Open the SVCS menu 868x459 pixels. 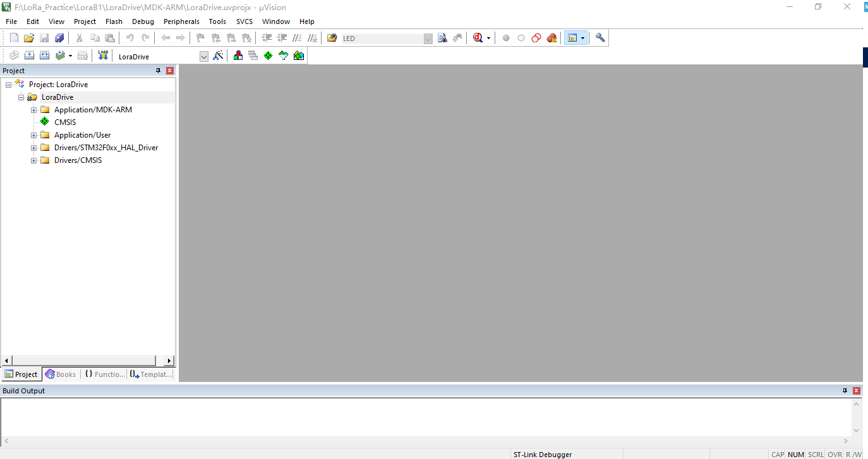[x=244, y=21]
